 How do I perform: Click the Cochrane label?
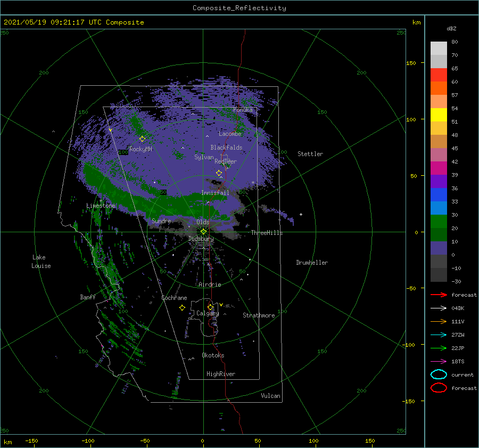tap(174, 298)
